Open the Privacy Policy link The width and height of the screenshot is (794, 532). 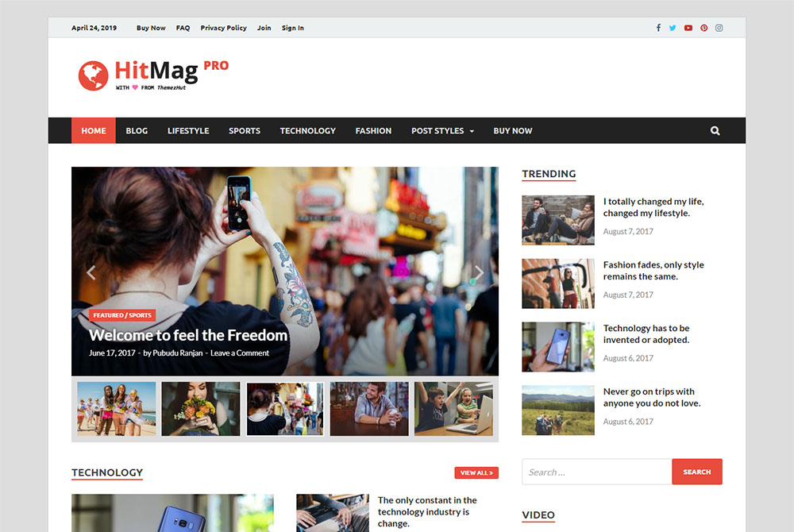[223, 28]
